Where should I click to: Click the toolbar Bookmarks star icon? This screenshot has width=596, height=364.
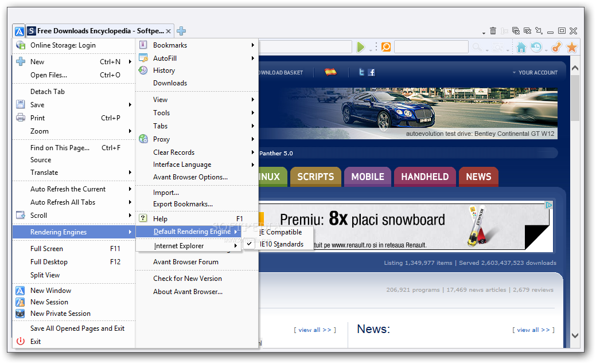[572, 47]
